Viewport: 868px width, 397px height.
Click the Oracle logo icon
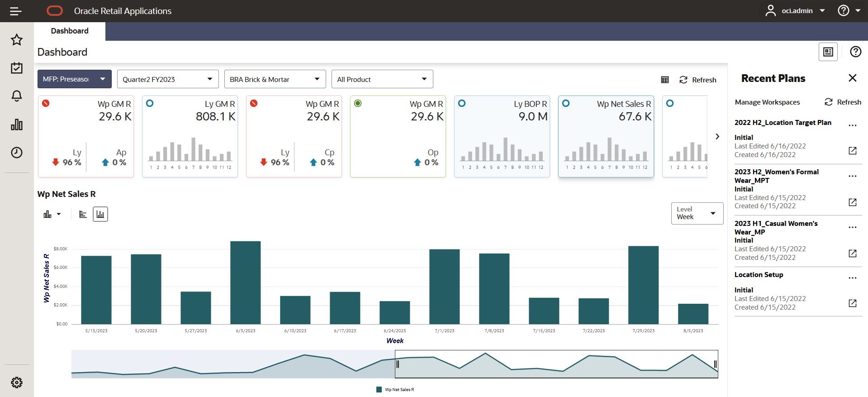[55, 11]
